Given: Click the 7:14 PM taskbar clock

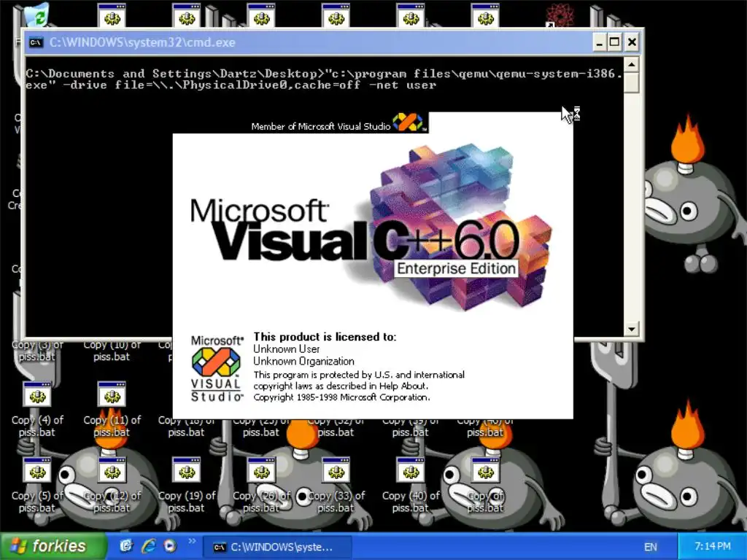Looking at the screenshot, I should (712, 546).
